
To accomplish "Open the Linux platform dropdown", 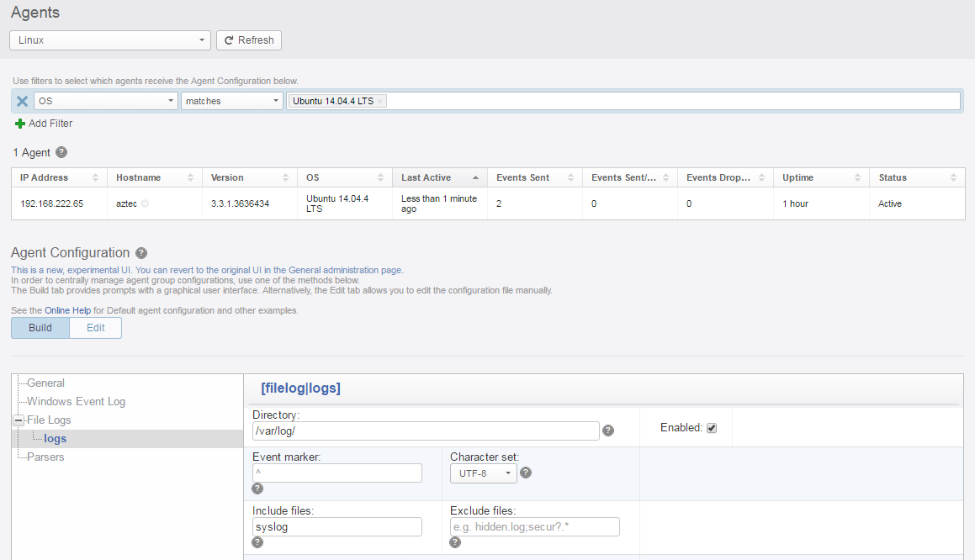I will [110, 40].
